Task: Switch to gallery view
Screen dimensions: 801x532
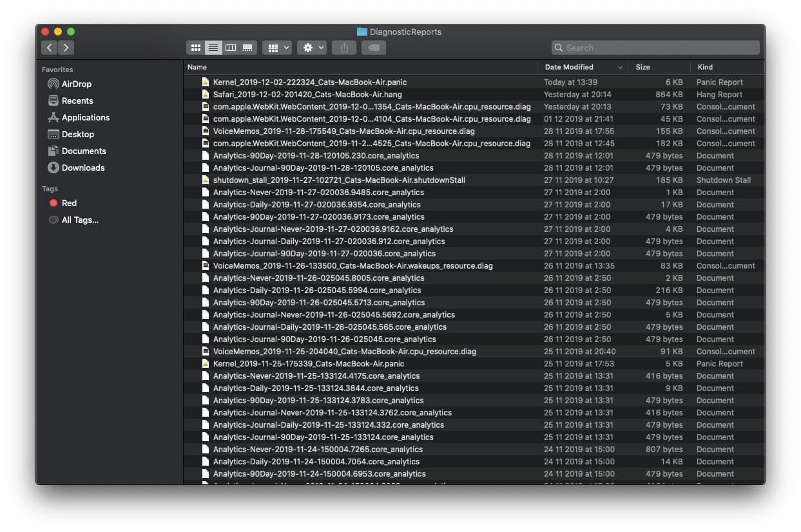Action: point(247,47)
